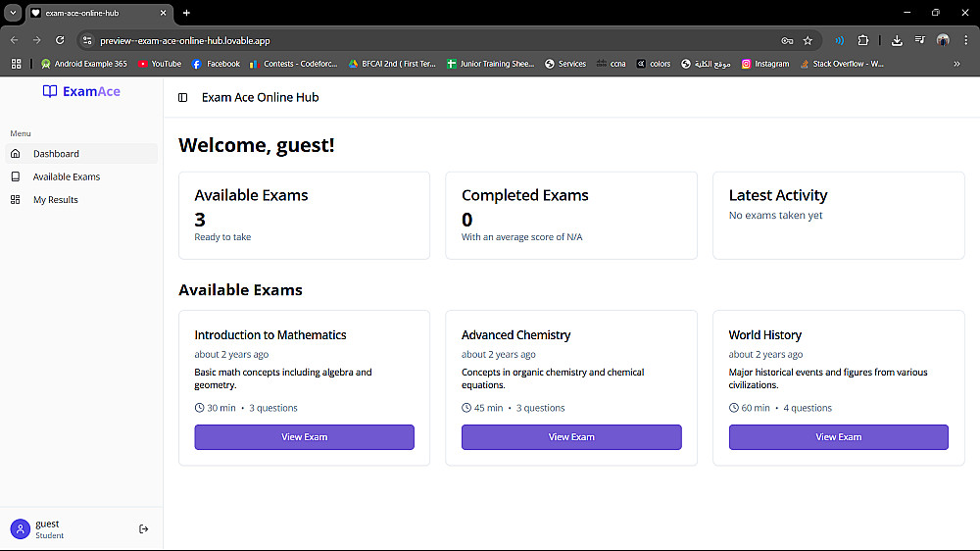
Task: Click View Exam for Advanced Chemistry
Action: 571,437
